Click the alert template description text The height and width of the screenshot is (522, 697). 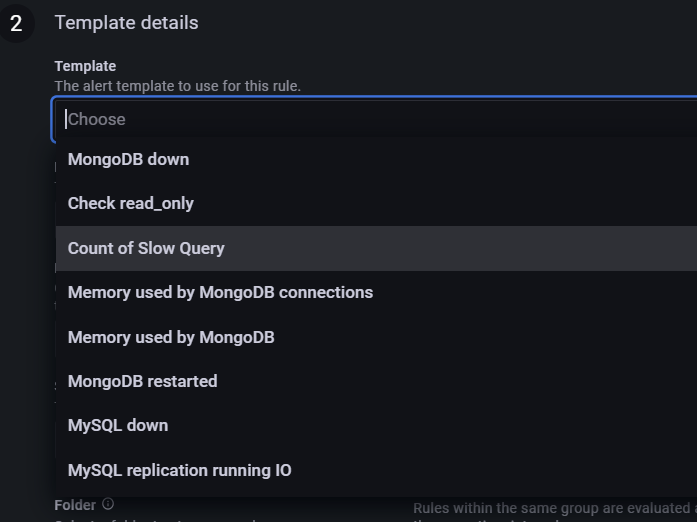click(177, 86)
